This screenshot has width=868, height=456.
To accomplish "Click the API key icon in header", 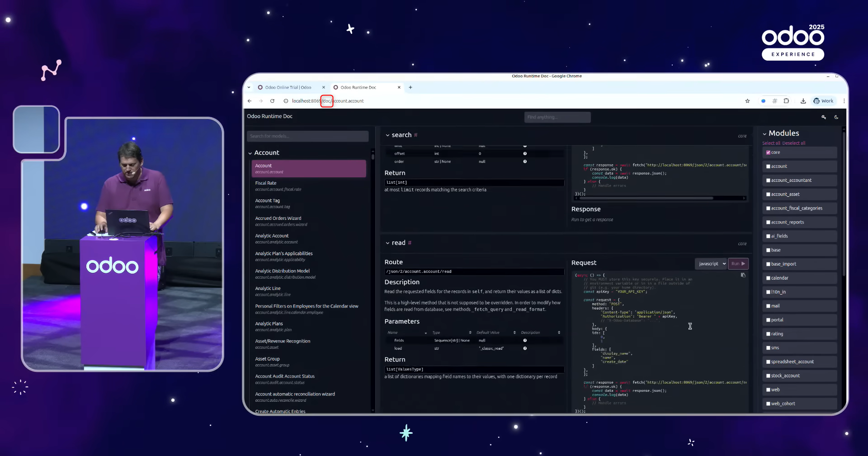I will pyautogui.click(x=824, y=117).
